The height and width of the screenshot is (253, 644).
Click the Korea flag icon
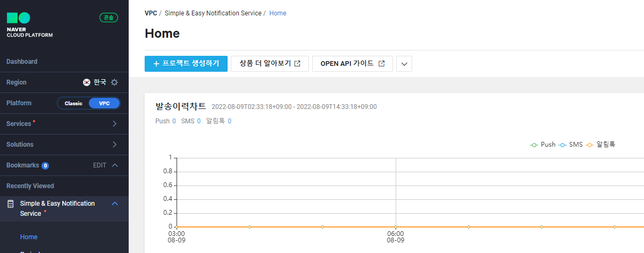click(x=87, y=82)
